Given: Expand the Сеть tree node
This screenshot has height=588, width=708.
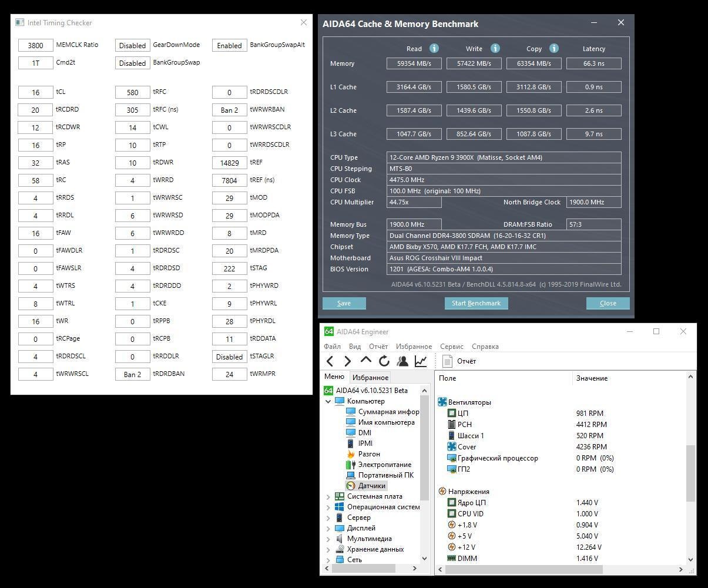Looking at the screenshot, I should [x=328, y=560].
